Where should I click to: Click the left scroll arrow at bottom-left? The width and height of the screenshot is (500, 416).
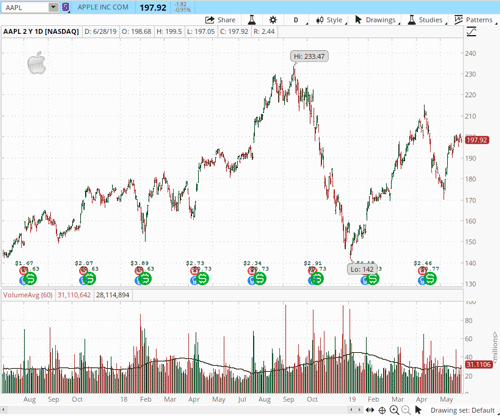point(4,410)
